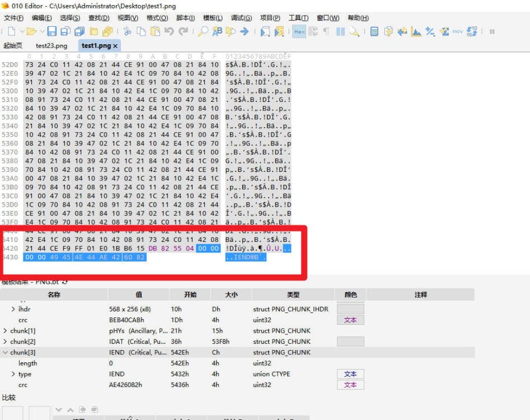Open the dropdown arrow beside Open folder icon
The image size is (530, 420).
(x=41, y=32)
